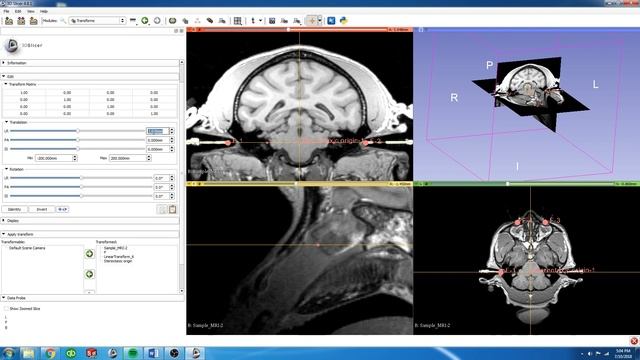
Task: Toggle the translate-first coordinate reference button
Action: point(62,209)
